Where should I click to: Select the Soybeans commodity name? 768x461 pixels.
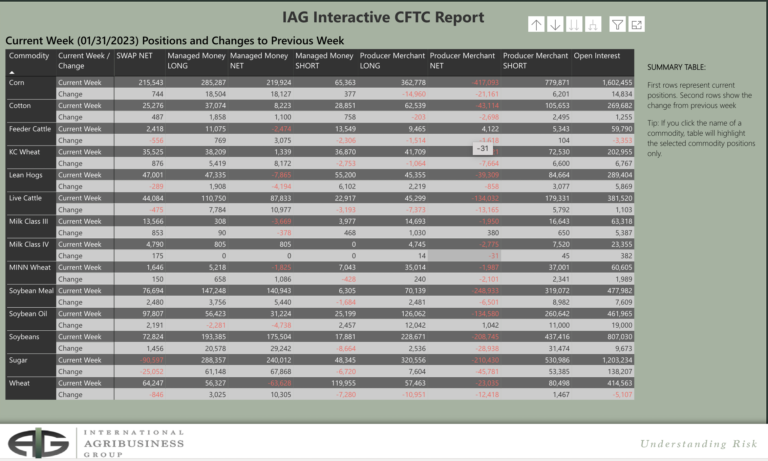coord(24,337)
